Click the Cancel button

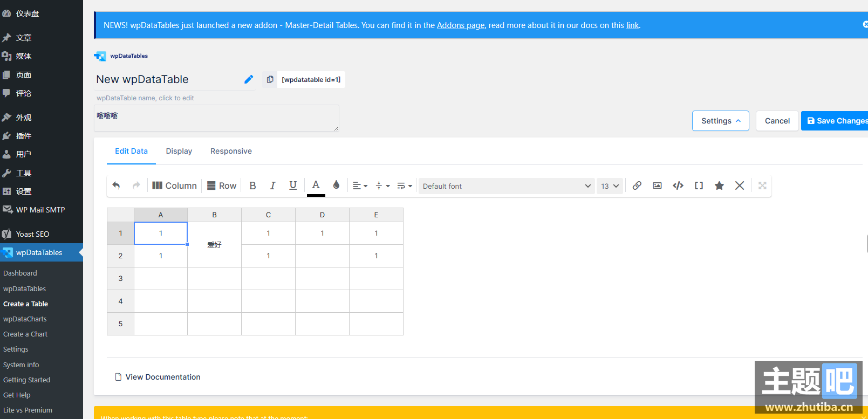(x=777, y=121)
